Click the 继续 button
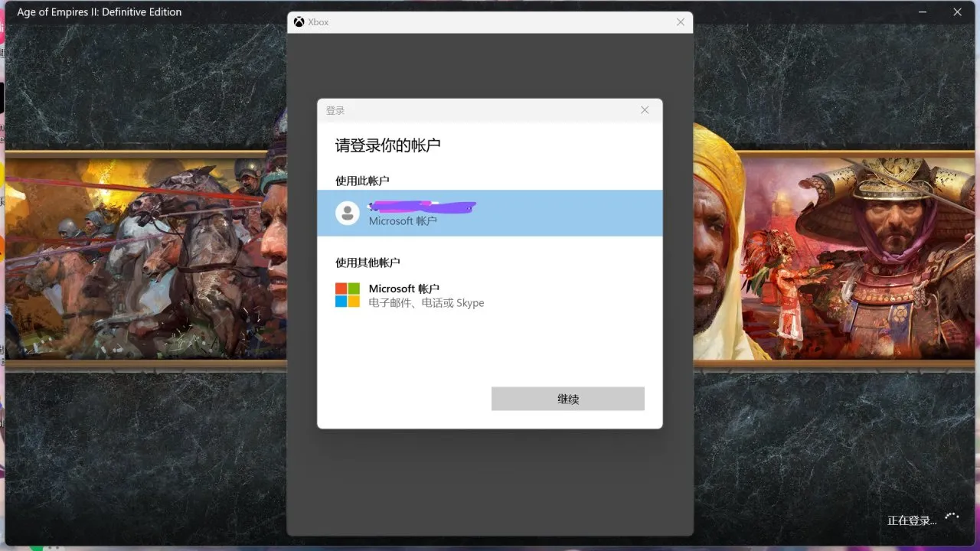Screen dimensions: 980x551 [x=567, y=399]
